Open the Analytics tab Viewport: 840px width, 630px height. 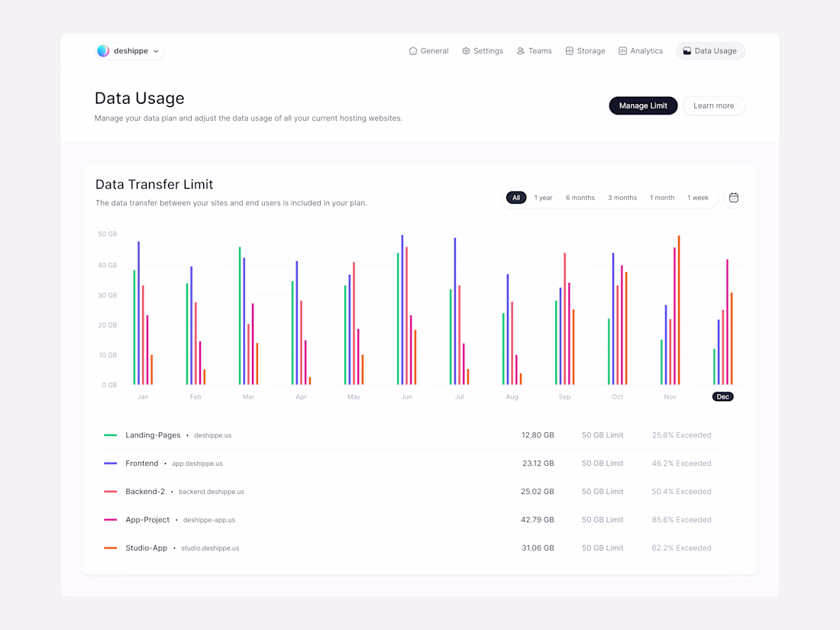click(641, 51)
